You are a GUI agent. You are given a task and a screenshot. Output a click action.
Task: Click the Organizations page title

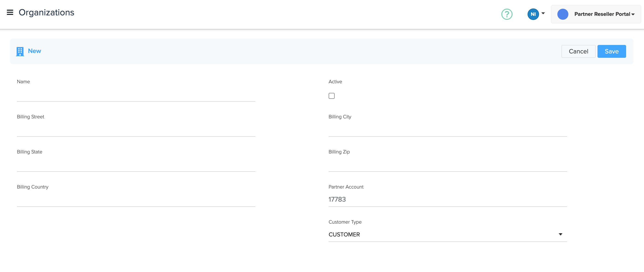coord(47,13)
